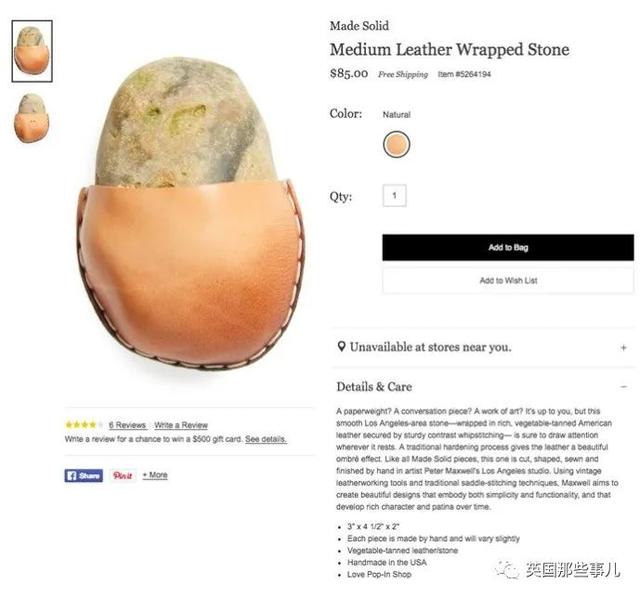Click the Free Shipping label
Screen dimensions: 640x597
(x=403, y=74)
